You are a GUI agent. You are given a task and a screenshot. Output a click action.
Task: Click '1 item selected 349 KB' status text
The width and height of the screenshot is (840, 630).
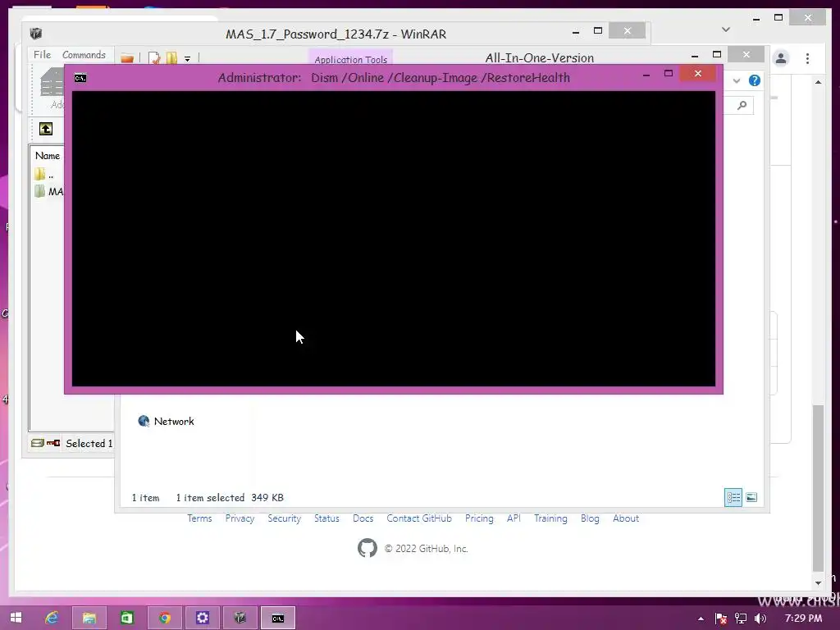tap(230, 498)
